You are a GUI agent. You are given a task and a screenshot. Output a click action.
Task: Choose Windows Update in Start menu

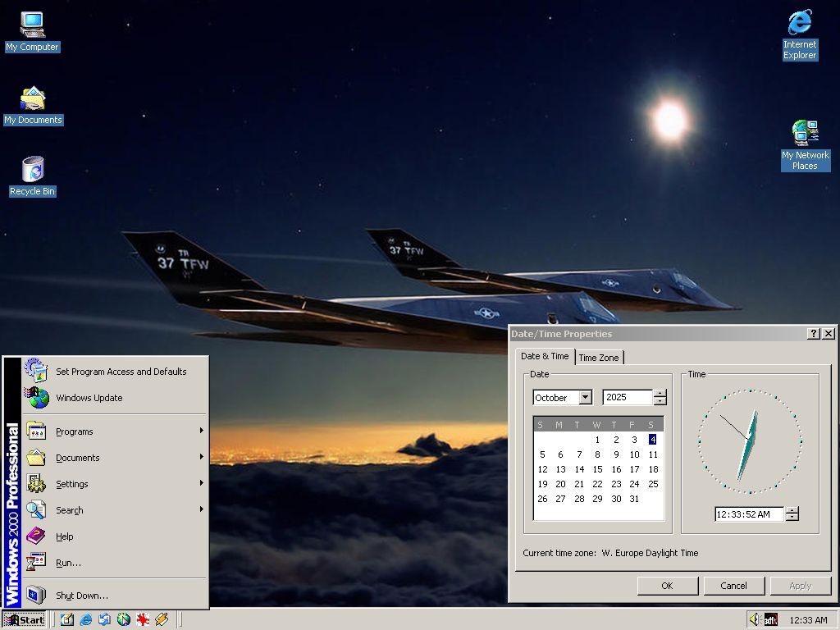pyautogui.click(x=89, y=398)
